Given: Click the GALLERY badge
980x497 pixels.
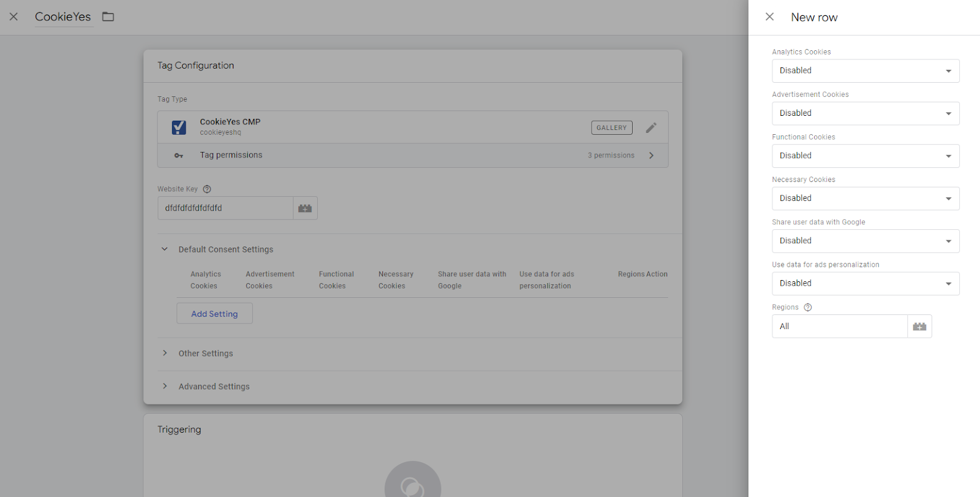Looking at the screenshot, I should pyautogui.click(x=611, y=127).
